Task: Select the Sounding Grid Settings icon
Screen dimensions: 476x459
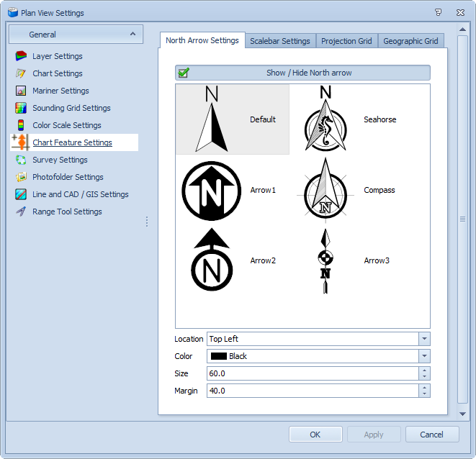Action: click(21, 108)
